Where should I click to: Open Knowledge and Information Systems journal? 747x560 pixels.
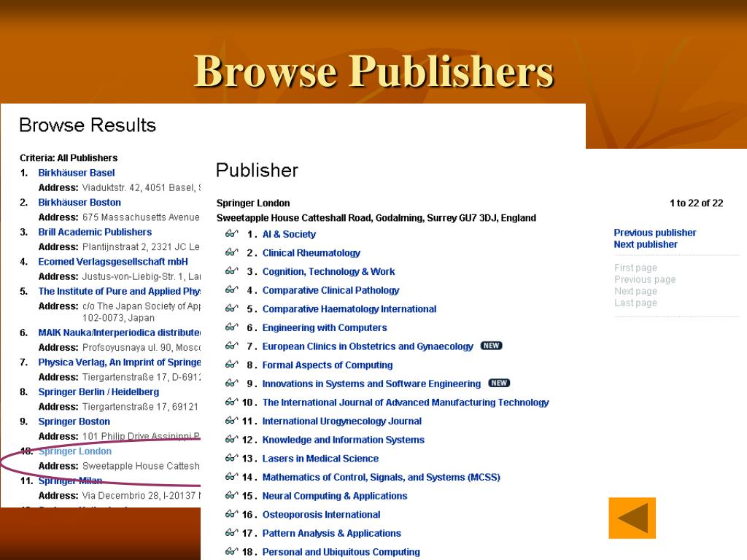(x=344, y=440)
